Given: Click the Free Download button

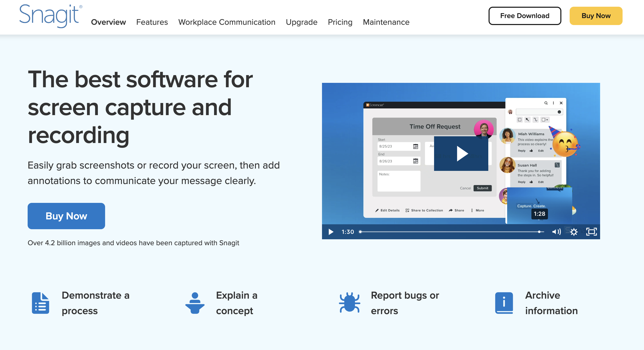Looking at the screenshot, I should click(525, 16).
